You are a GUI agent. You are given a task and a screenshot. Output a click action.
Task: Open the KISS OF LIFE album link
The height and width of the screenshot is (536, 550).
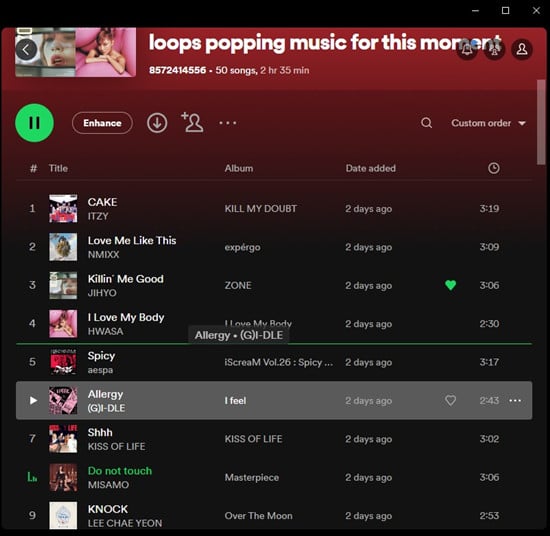[x=253, y=439]
